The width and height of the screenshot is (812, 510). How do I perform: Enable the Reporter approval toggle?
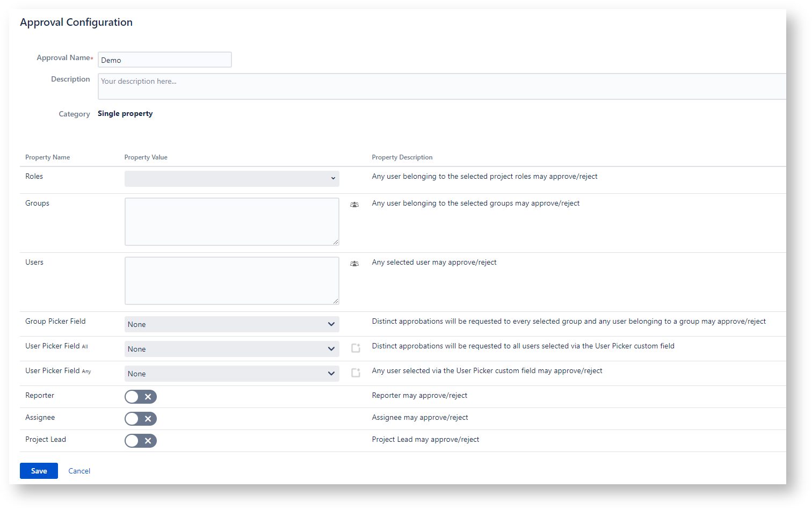coord(141,397)
